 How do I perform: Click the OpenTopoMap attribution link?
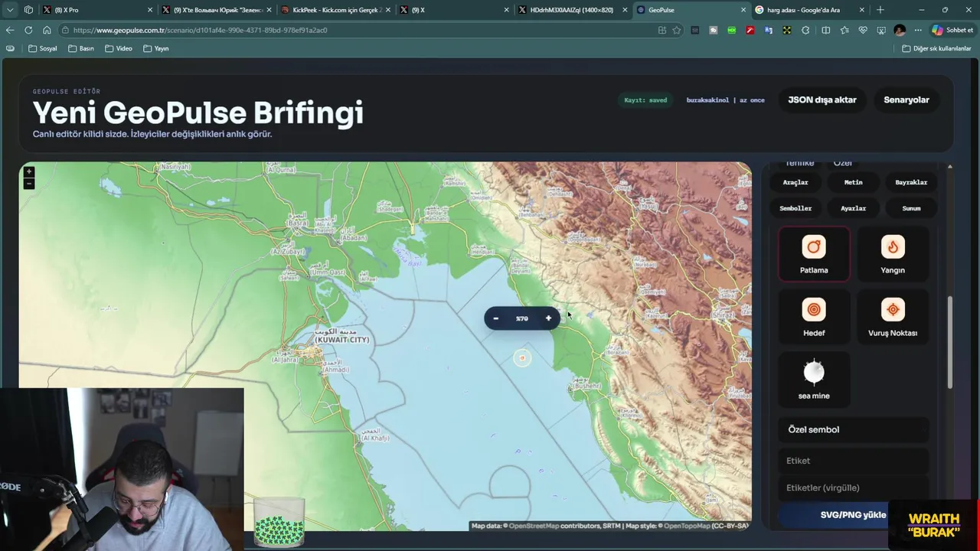pos(687,526)
